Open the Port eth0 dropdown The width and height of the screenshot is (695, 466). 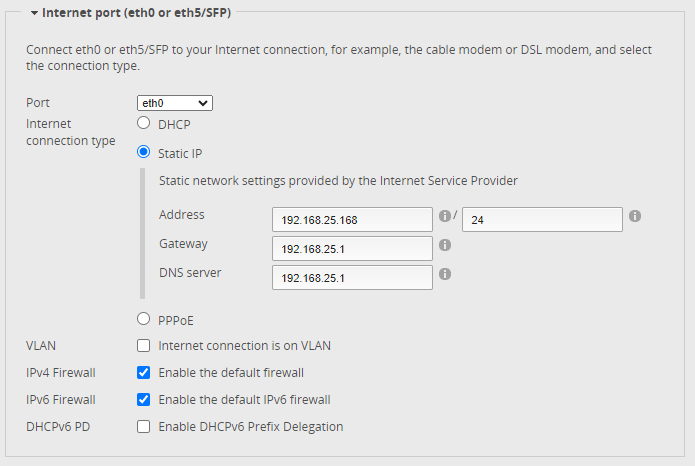click(175, 103)
